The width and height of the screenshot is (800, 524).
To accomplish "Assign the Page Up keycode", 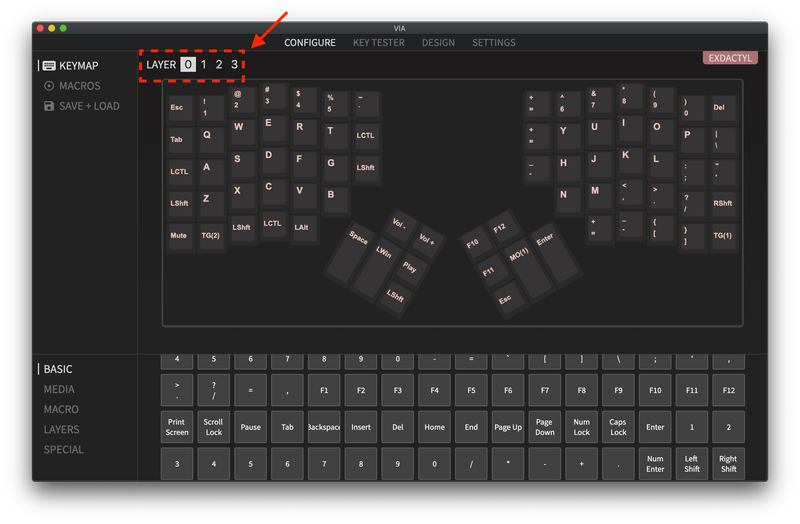I will 508,427.
